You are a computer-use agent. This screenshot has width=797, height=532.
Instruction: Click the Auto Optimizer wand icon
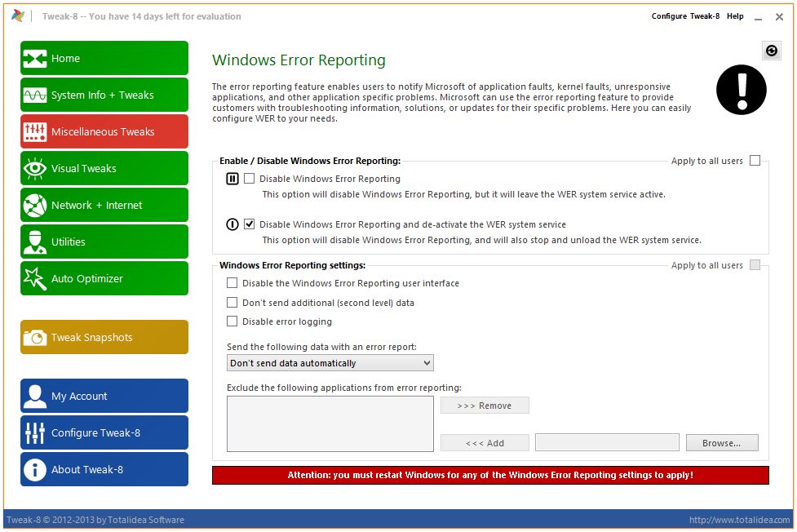35,278
